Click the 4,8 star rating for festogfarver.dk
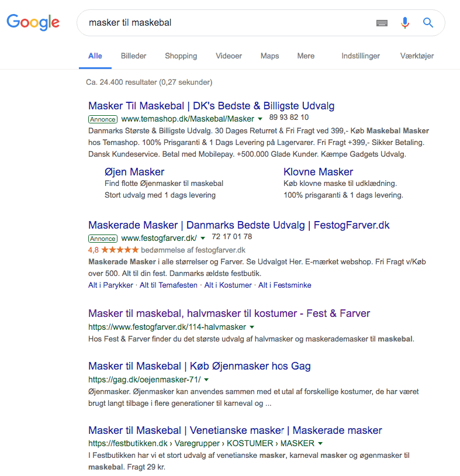Screen dimensions: 460x476 pyautogui.click(x=113, y=250)
